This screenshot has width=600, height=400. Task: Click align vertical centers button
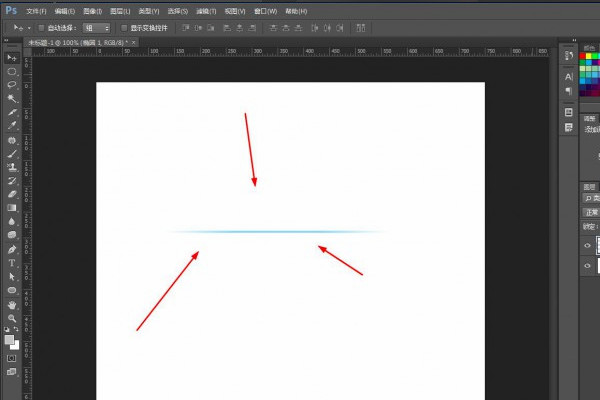[x=198, y=28]
